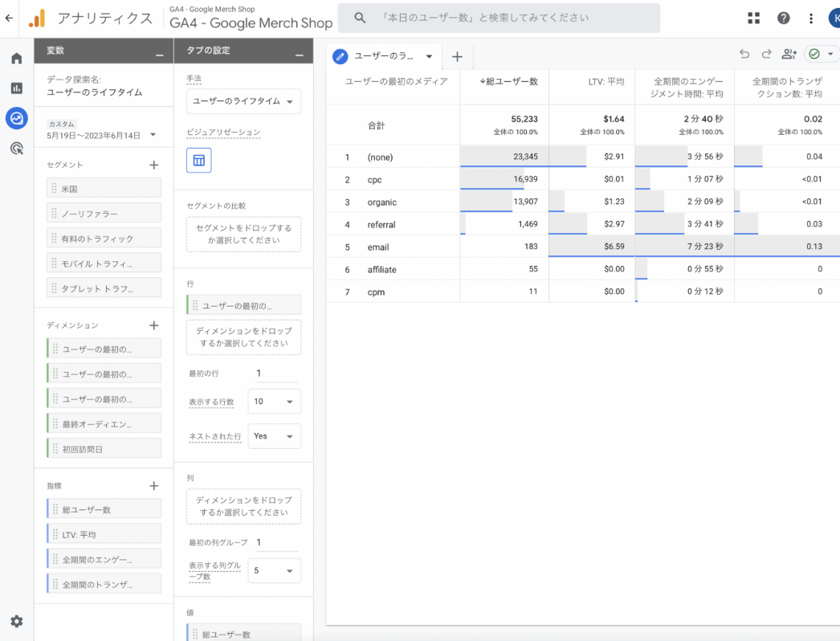Click the column dimension drop zone
840x641 pixels.
tap(244, 506)
